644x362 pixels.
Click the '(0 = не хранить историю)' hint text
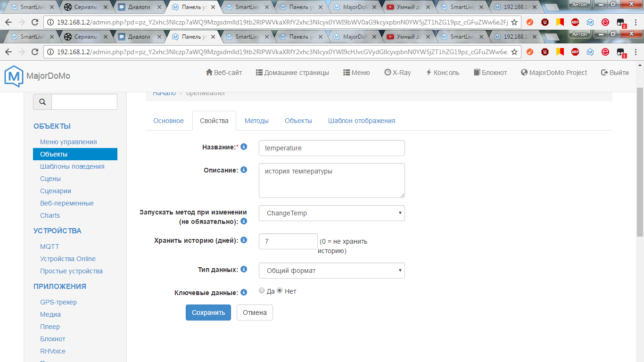click(x=343, y=246)
